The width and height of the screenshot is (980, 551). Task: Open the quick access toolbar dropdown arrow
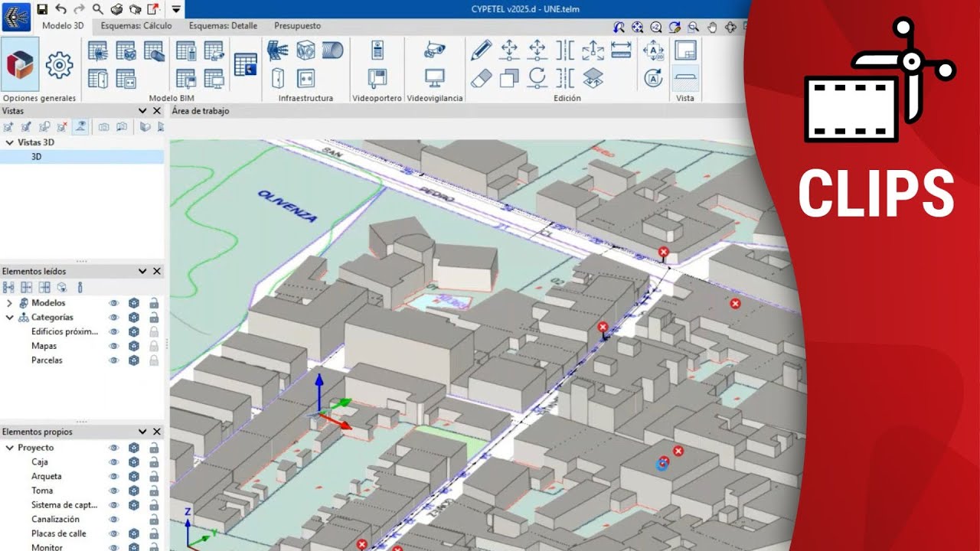(x=176, y=9)
